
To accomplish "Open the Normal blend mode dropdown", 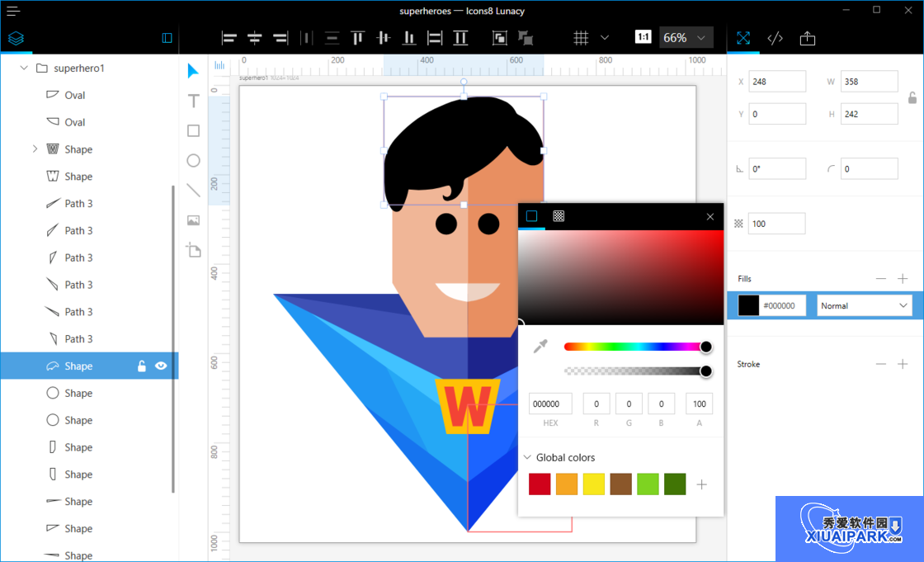I will click(x=864, y=305).
